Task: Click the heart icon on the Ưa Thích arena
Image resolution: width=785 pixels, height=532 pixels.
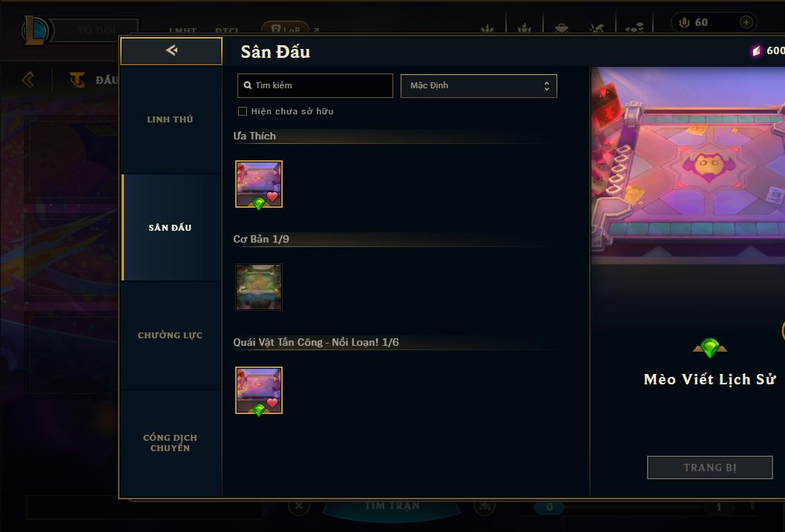Action: tap(272, 196)
